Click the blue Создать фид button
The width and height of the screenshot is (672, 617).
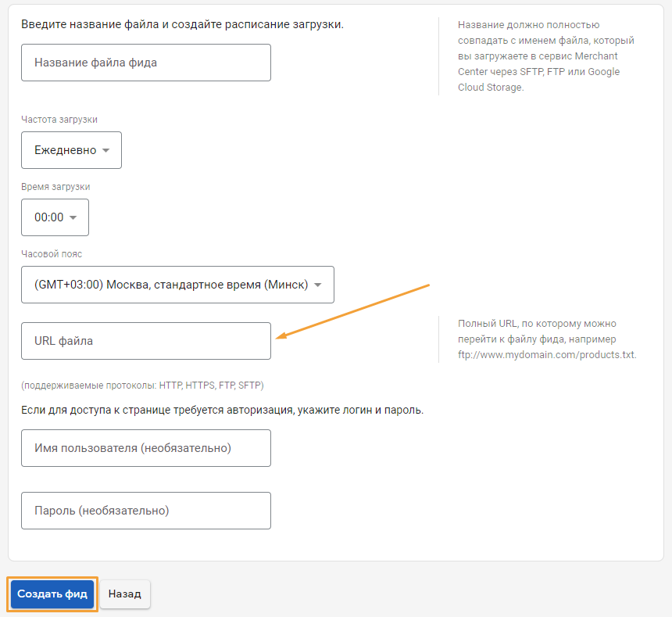tap(52, 594)
